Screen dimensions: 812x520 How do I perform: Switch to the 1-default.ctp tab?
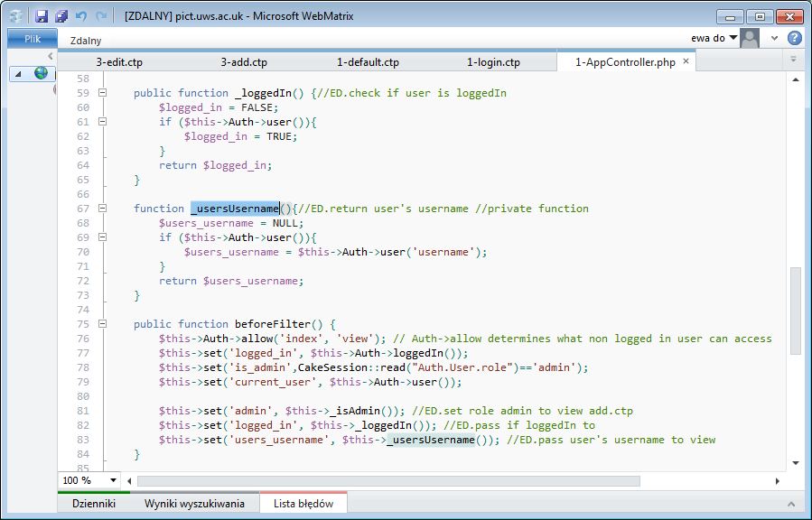coord(368,62)
